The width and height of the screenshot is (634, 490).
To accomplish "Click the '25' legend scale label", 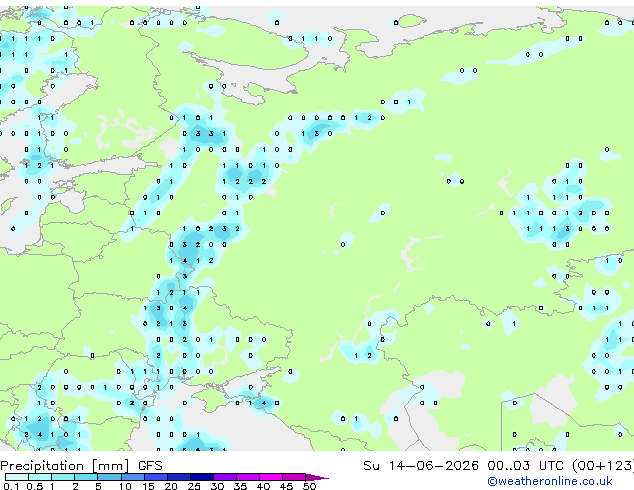I will pyautogui.click(x=194, y=486).
